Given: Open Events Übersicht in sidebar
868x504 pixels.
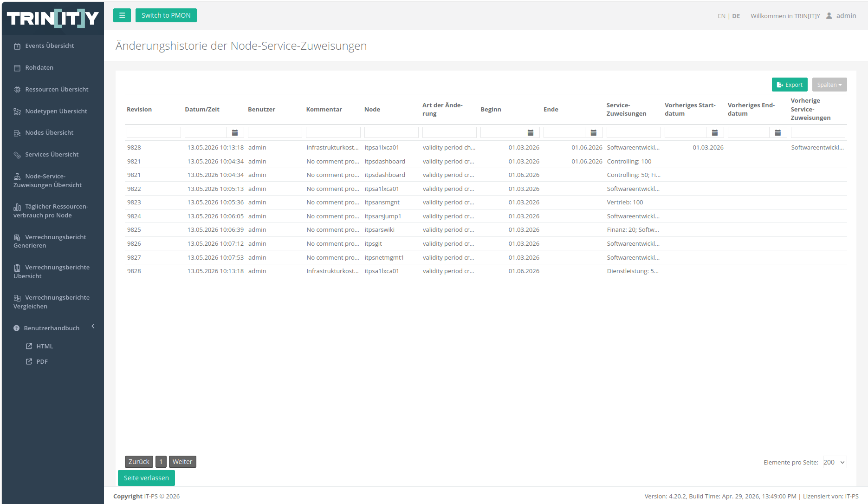Looking at the screenshot, I should (x=50, y=46).
